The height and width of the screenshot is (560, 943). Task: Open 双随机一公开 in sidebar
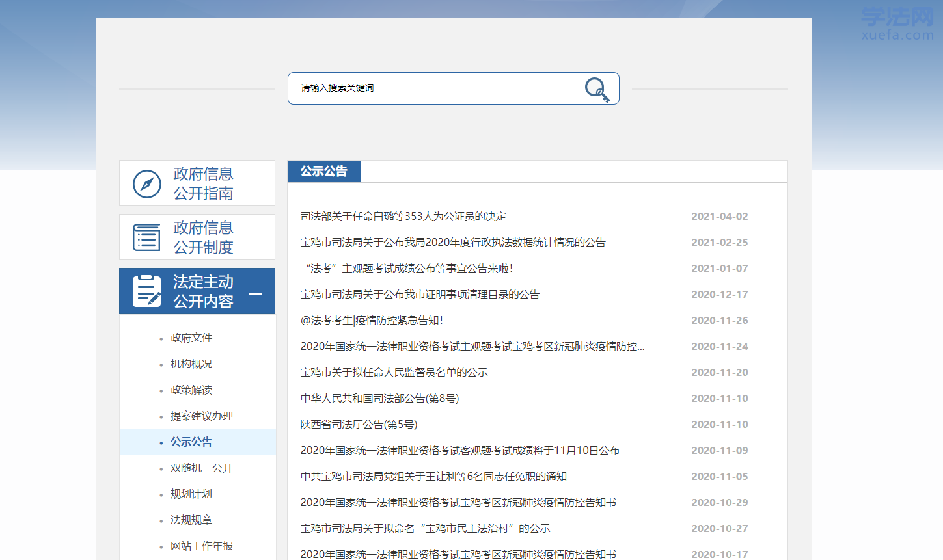(x=202, y=468)
